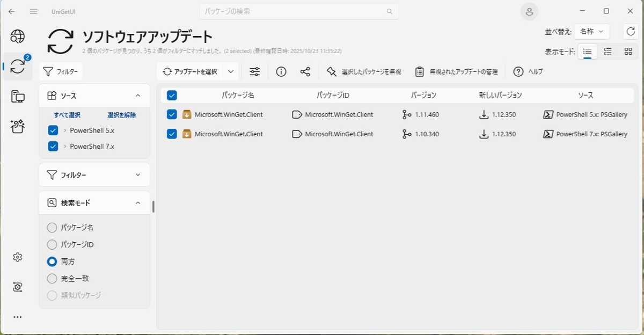Open the user account avatar
The width and height of the screenshot is (644, 335).
pyautogui.click(x=529, y=12)
